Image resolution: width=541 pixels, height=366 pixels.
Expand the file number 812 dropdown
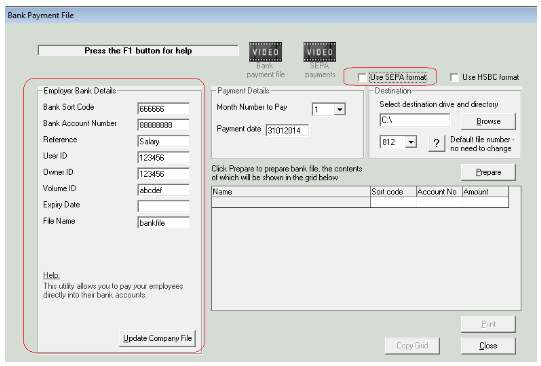(411, 142)
